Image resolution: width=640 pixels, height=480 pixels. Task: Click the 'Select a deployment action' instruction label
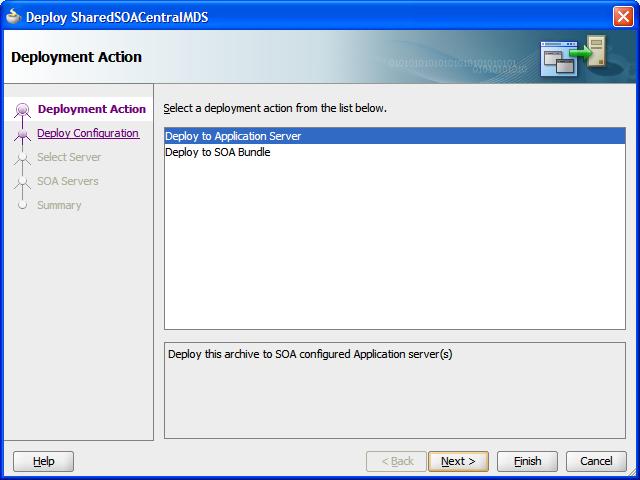[x=275, y=108]
